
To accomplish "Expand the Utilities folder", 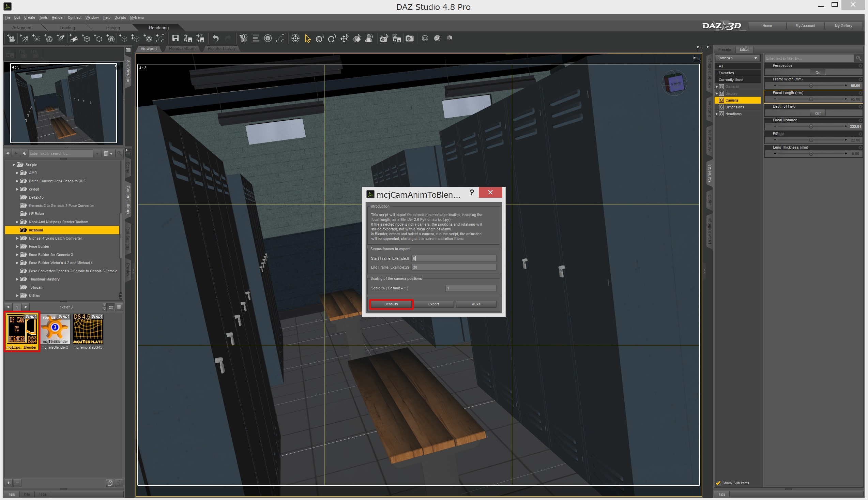I will coord(17,296).
